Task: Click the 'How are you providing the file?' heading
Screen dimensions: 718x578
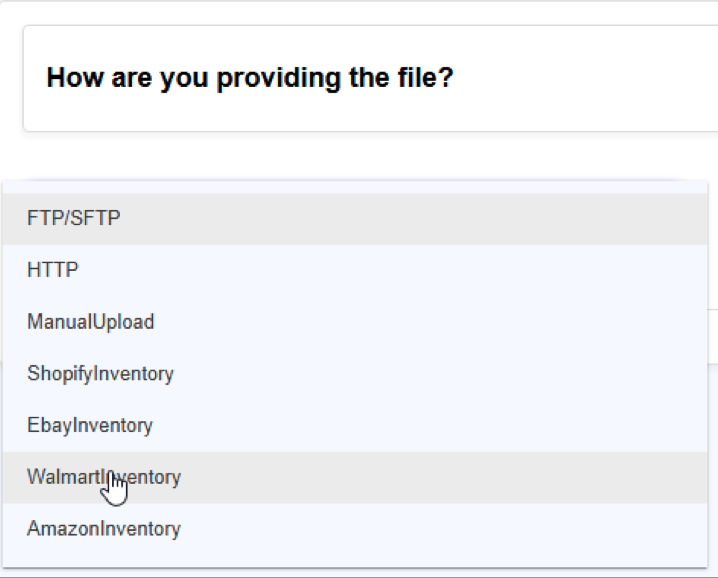Action: point(250,77)
